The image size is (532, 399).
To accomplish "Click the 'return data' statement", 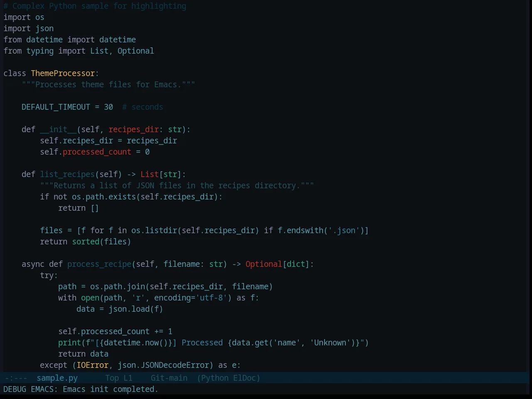I will (x=83, y=354).
